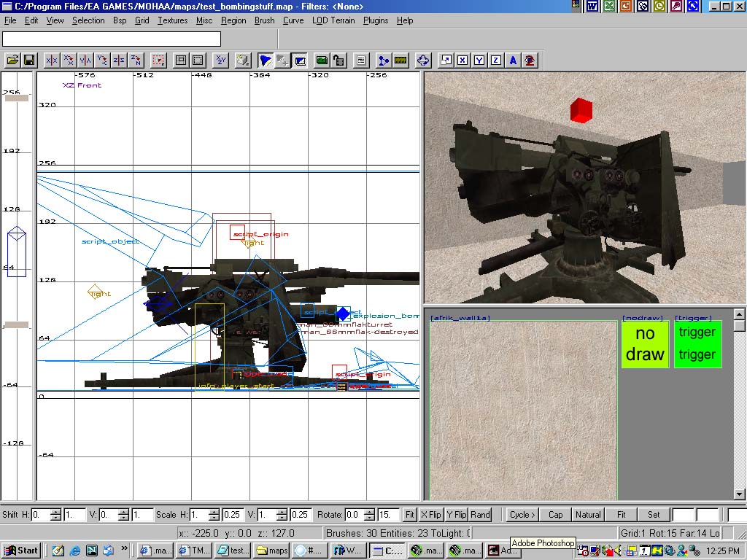Viewport: 747px width, 560px height.
Task: Click the blue X axis lock icon
Action: pyautogui.click(x=462, y=61)
